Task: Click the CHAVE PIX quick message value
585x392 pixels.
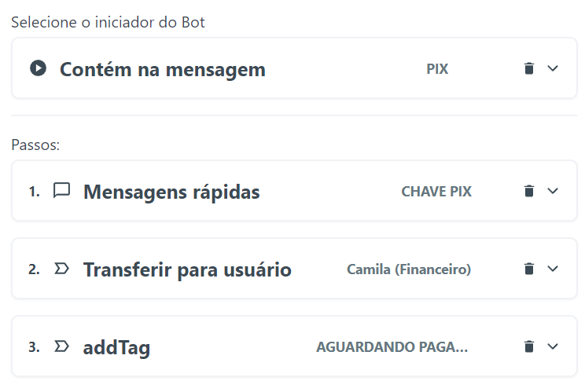Action: (x=436, y=192)
